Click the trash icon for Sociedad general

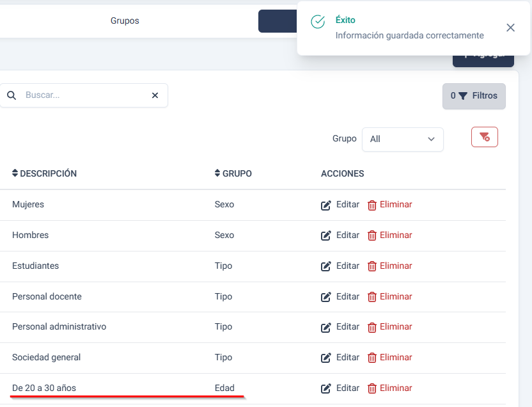(372, 358)
